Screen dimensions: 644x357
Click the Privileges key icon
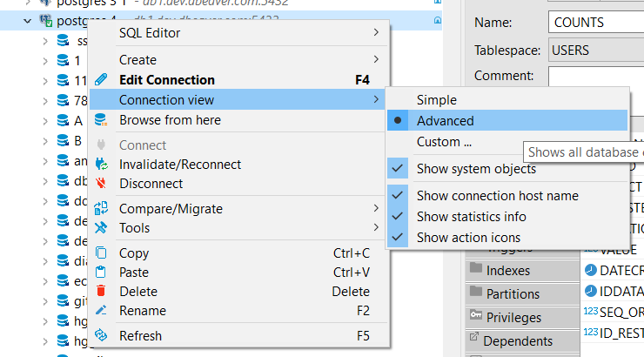[x=476, y=314]
